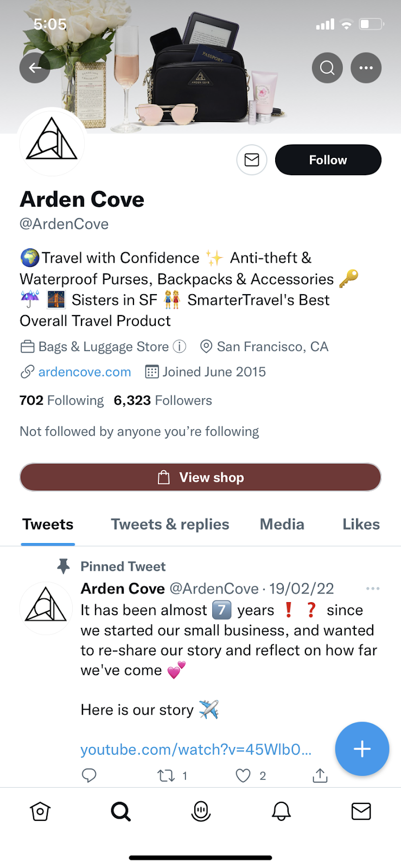This screenshot has width=401, height=868.
Task: Open the three-dot profile options menu
Action: point(366,68)
